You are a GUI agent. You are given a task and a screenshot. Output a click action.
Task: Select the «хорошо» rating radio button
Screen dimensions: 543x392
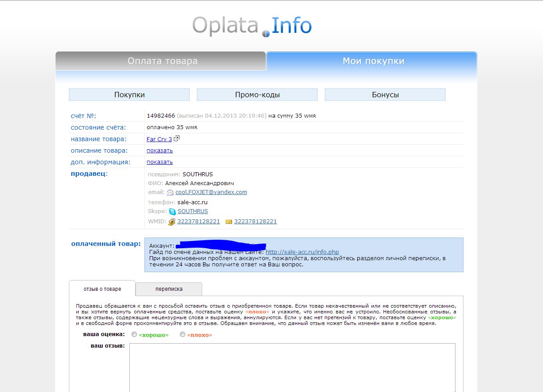(134, 335)
